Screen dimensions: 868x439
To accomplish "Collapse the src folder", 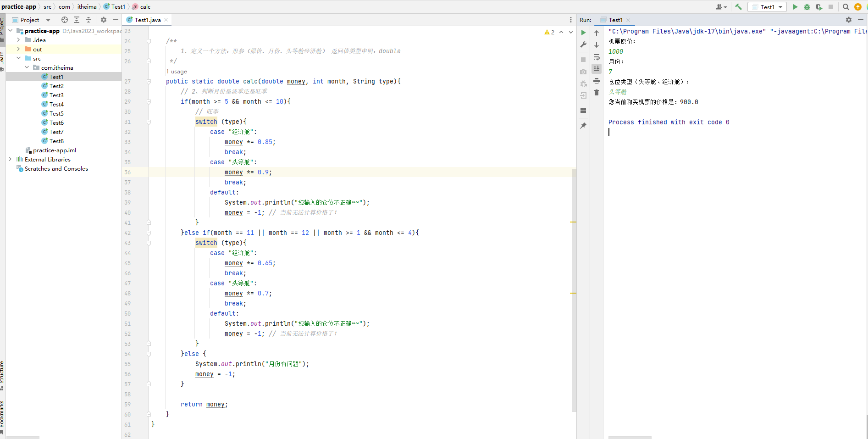I will 19,58.
